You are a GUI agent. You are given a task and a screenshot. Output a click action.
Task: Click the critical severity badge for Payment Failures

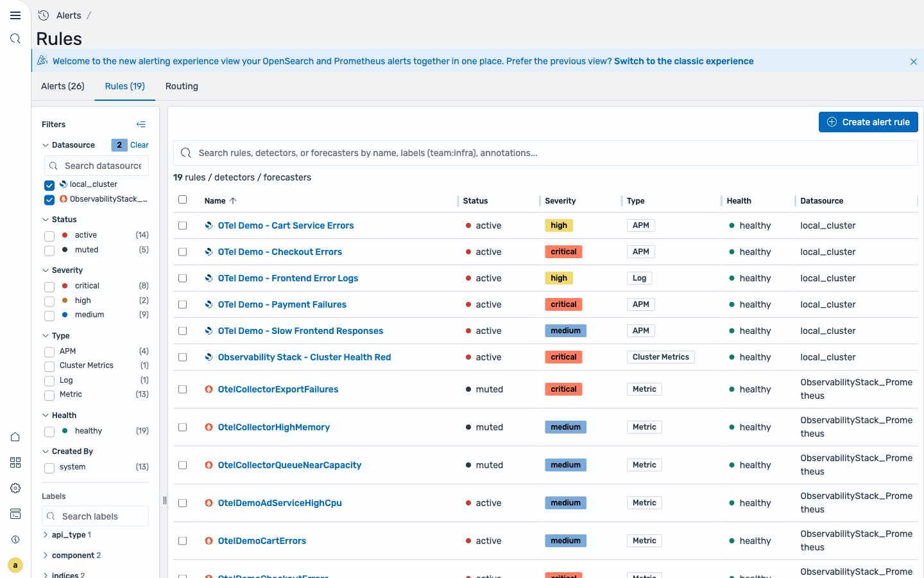563,304
